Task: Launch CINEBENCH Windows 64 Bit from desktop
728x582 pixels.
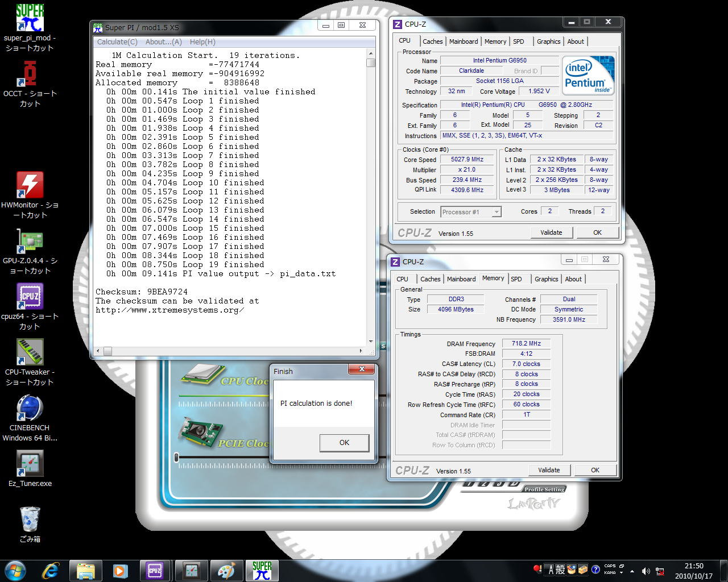Action: pyautogui.click(x=30, y=417)
